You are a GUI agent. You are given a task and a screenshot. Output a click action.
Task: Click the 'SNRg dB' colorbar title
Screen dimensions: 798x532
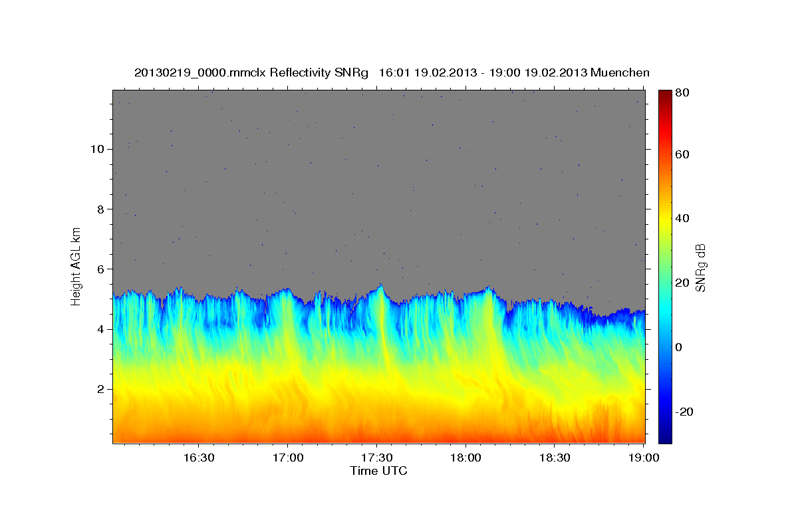pos(700,267)
